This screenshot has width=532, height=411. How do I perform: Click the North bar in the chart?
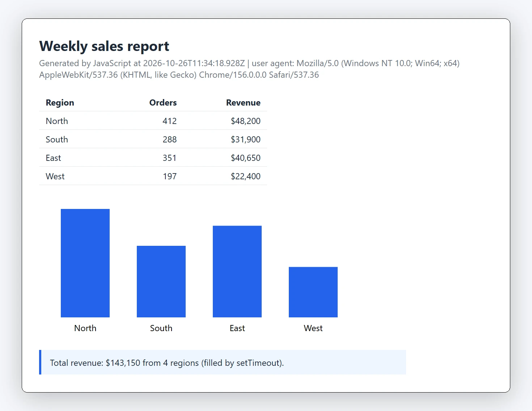tap(85, 263)
